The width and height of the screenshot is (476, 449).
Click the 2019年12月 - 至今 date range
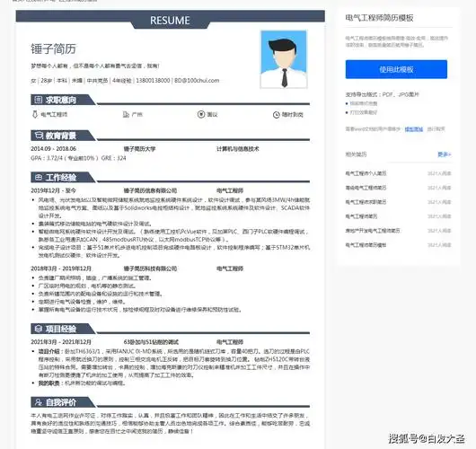coord(53,190)
